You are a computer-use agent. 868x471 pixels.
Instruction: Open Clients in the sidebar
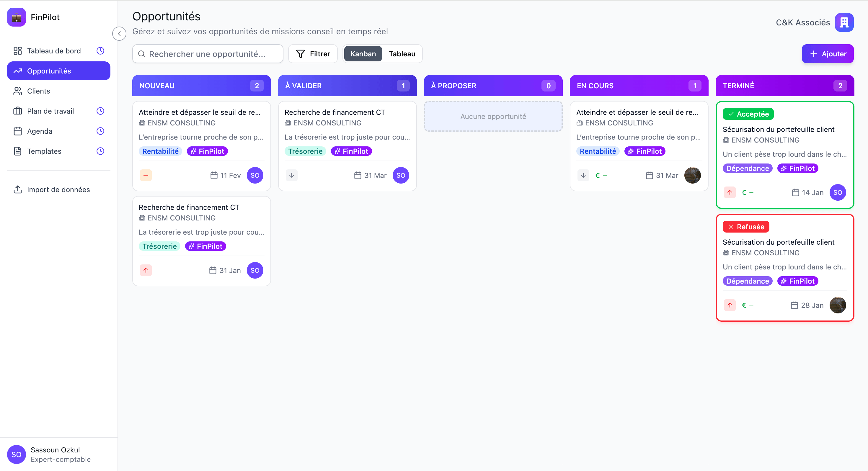point(38,91)
